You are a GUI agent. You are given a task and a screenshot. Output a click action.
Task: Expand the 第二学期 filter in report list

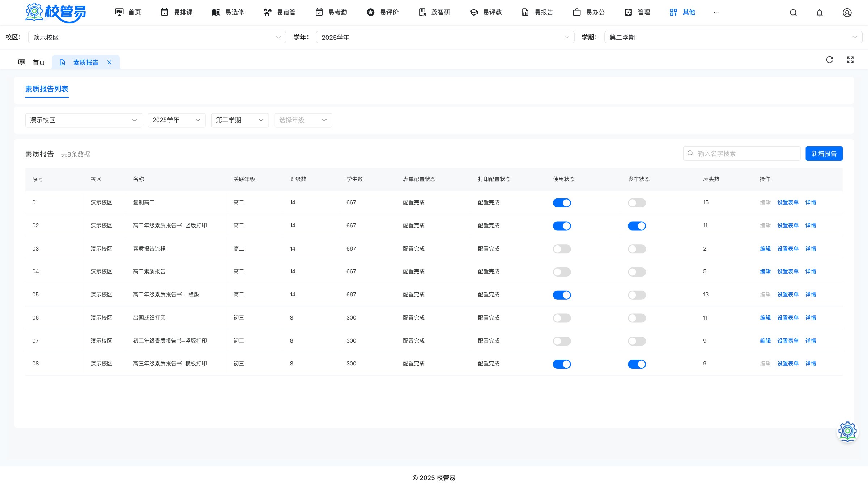[x=240, y=120]
